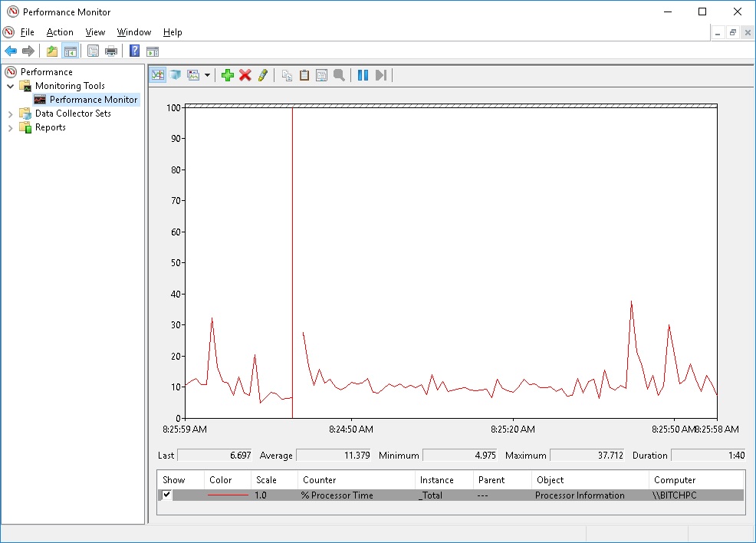Click the red color line of the counter row
This screenshot has width=756, height=543.
(x=228, y=495)
